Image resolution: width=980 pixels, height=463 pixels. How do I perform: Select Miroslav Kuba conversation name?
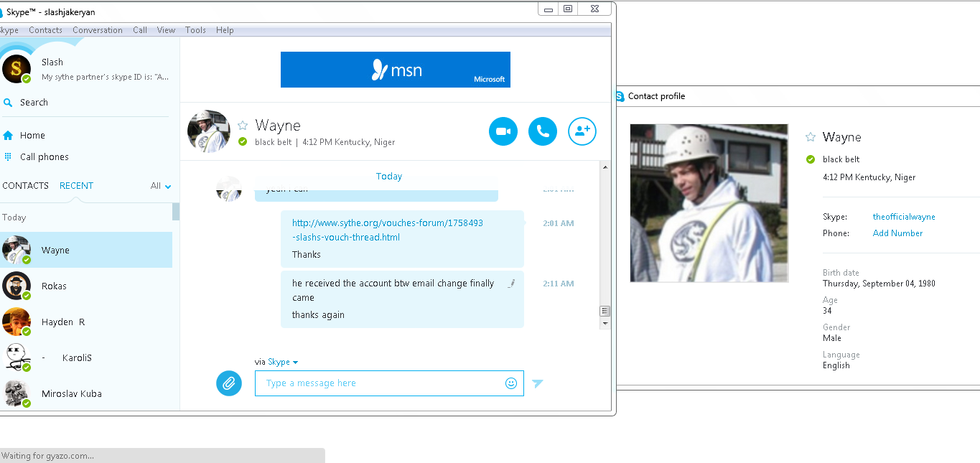pyautogui.click(x=72, y=394)
